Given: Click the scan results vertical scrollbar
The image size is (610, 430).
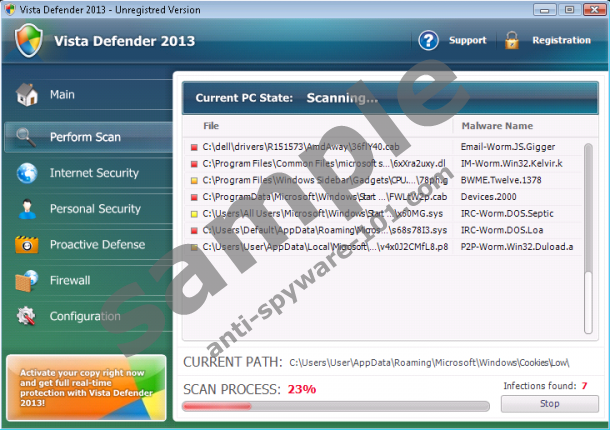Looking at the screenshot, I should pos(588,200).
